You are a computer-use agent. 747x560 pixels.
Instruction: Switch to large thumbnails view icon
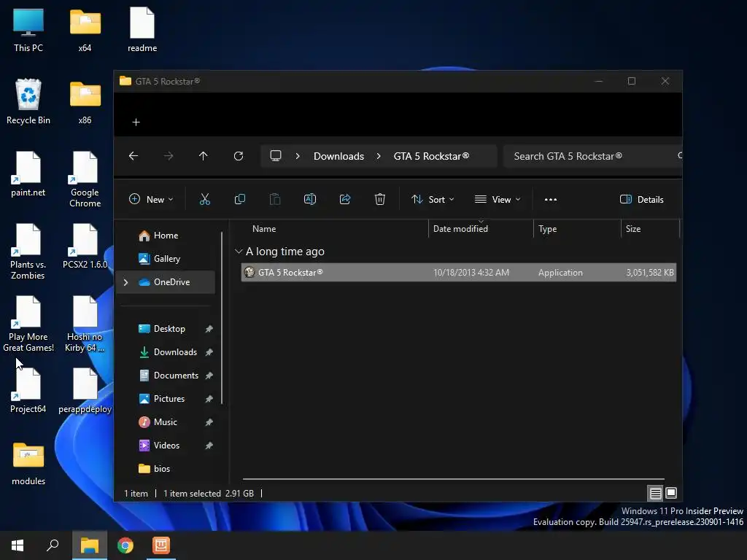pos(671,493)
